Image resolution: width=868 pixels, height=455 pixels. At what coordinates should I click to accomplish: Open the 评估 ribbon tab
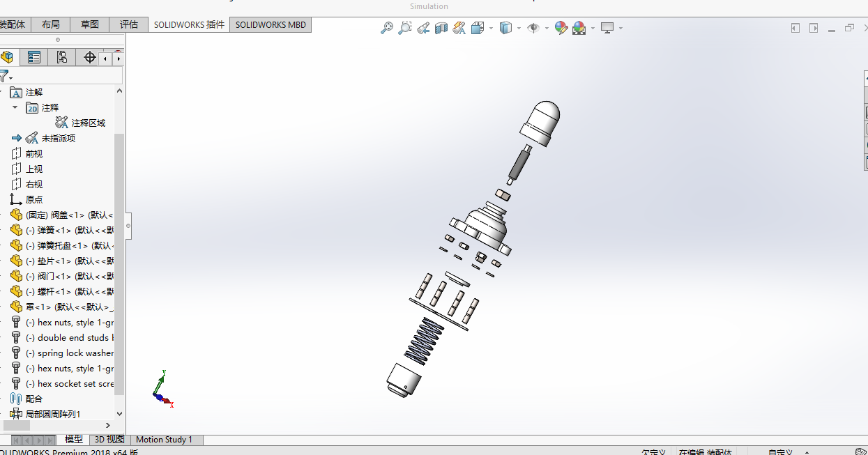[128, 24]
